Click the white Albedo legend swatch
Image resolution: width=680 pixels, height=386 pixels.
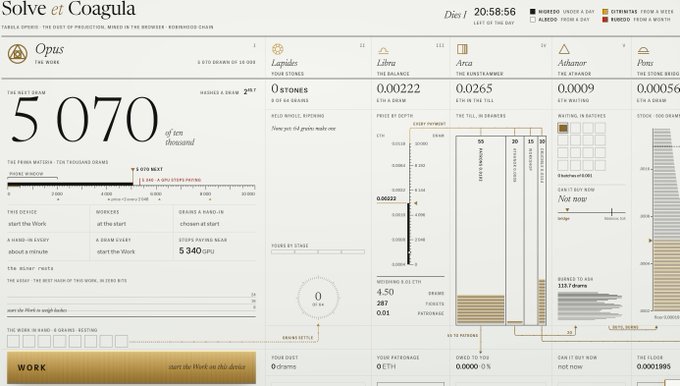[x=533, y=20]
